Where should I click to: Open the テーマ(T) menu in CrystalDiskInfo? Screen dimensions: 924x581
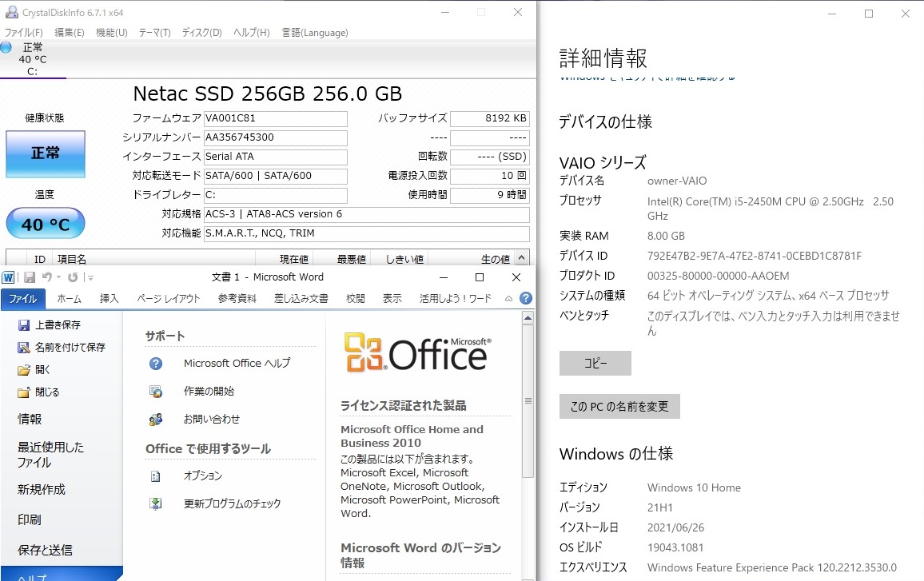154,33
